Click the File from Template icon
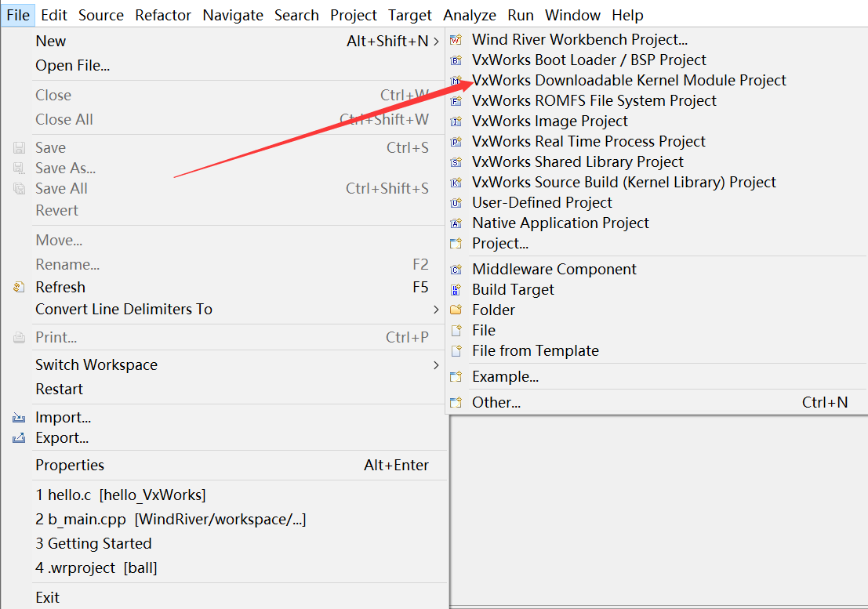868x609 pixels. tap(456, 350)
